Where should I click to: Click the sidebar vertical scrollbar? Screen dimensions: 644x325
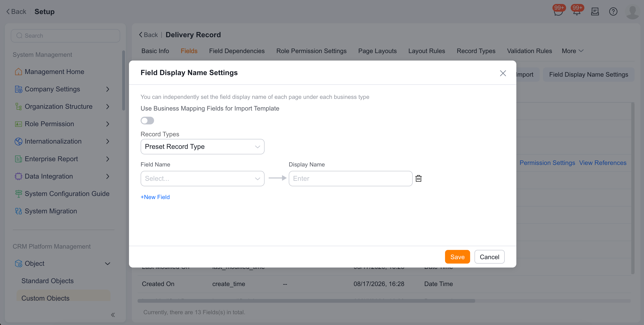pos(123,80)
